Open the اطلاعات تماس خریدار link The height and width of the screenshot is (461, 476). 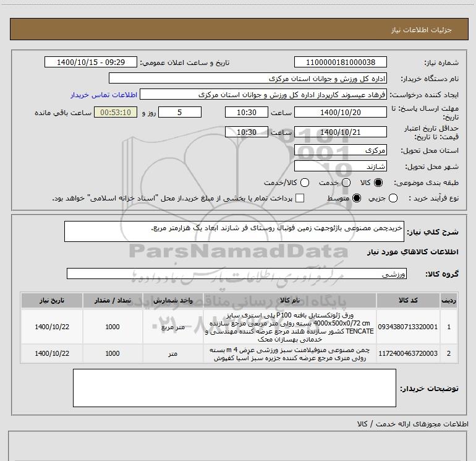[x=104, y=95]
